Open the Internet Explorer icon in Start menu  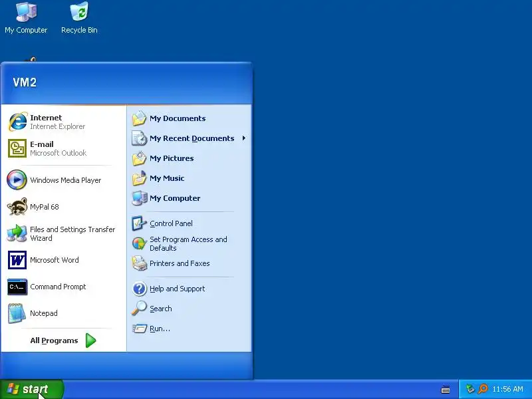coord(17,122)
